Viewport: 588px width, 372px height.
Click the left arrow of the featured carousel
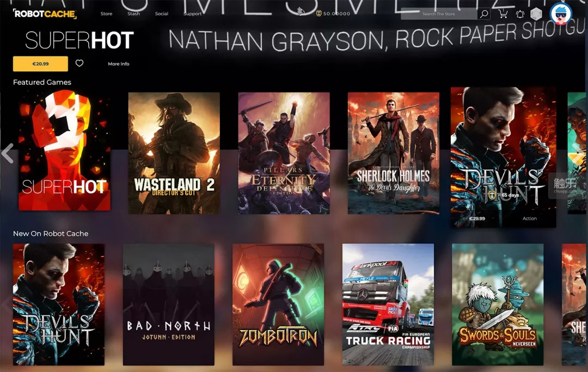(8, 154)
